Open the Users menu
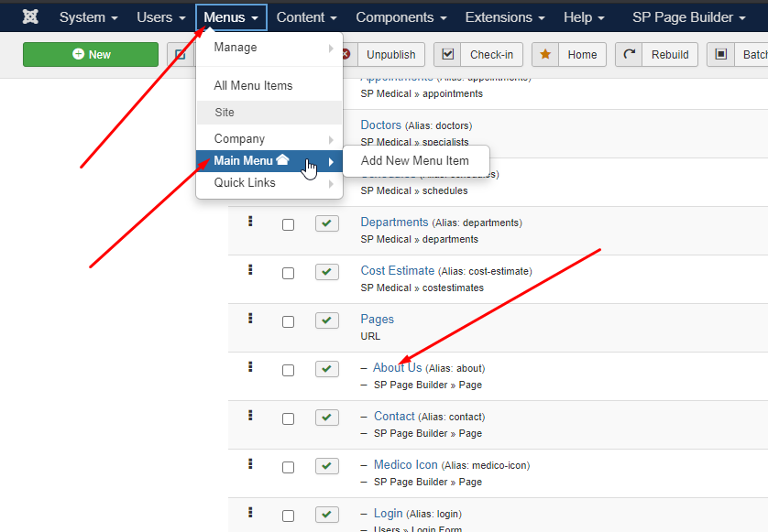 coord(160,17)
